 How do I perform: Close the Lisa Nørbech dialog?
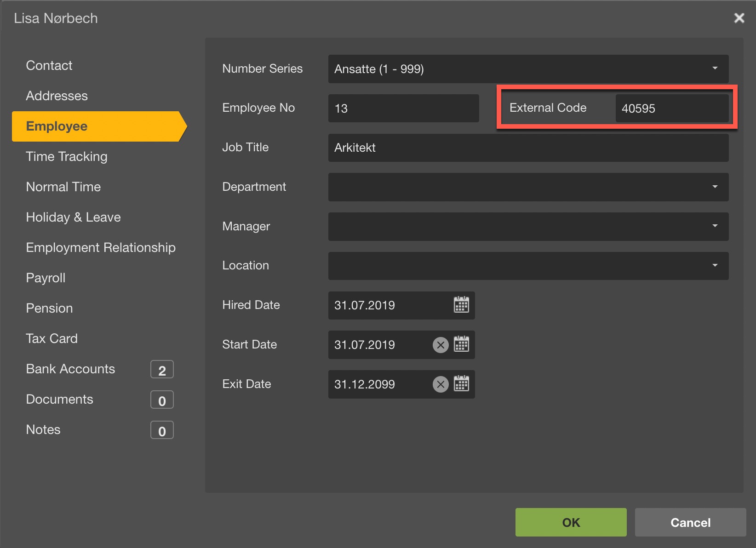click(x=739, y=18)
